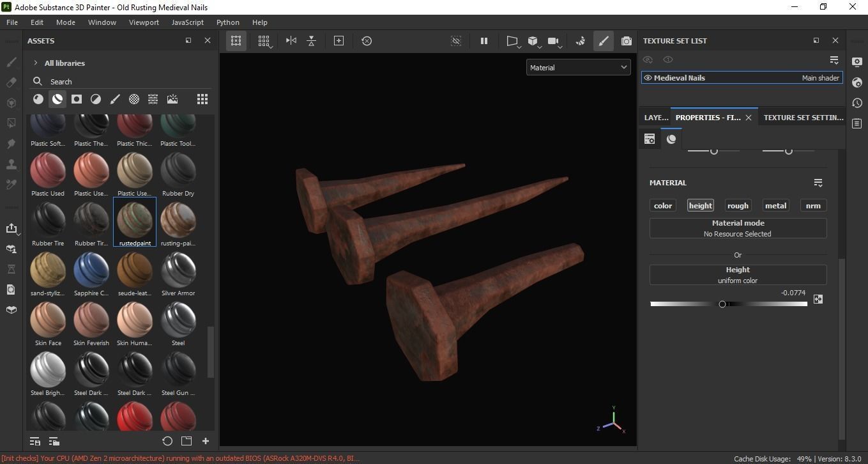Refresh the Assets panel
Viewport: 868px width, 464px height.
tap(167, 441)
